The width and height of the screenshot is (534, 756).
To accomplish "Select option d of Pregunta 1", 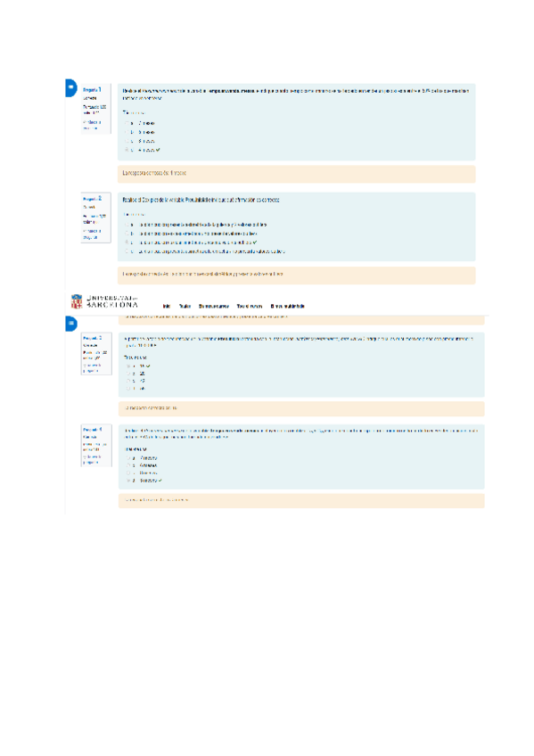I will coord(127,150).
